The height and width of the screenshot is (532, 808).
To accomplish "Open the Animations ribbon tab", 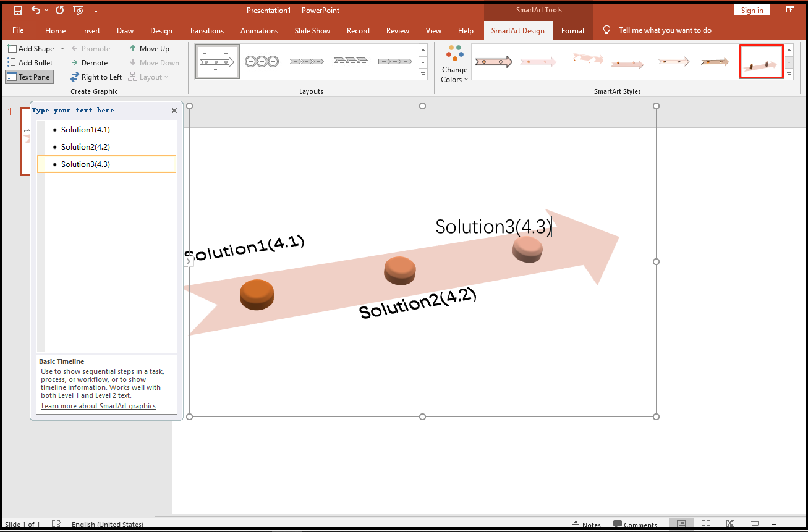I will (259, 30).
